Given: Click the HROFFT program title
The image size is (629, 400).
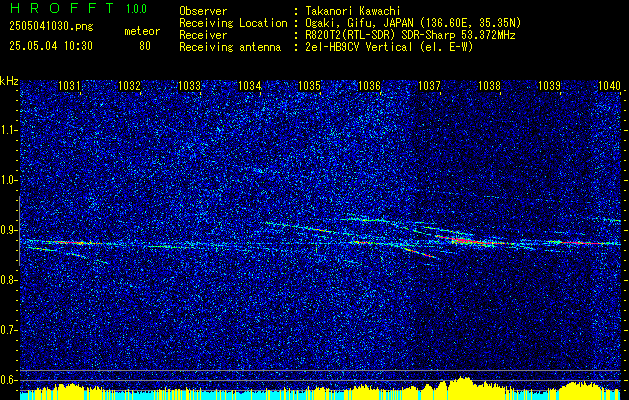Looking at the screenshot, I should 62,8.
